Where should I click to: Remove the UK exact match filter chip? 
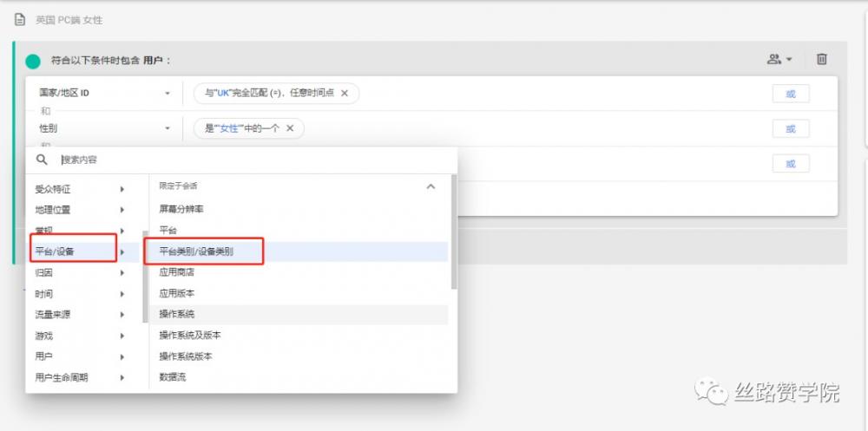345,94
